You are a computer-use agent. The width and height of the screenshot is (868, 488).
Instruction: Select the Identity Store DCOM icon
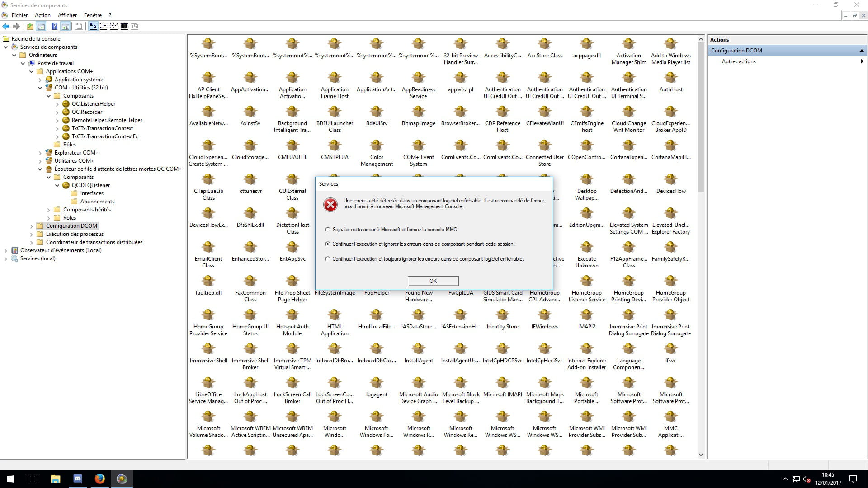(503, 319)
